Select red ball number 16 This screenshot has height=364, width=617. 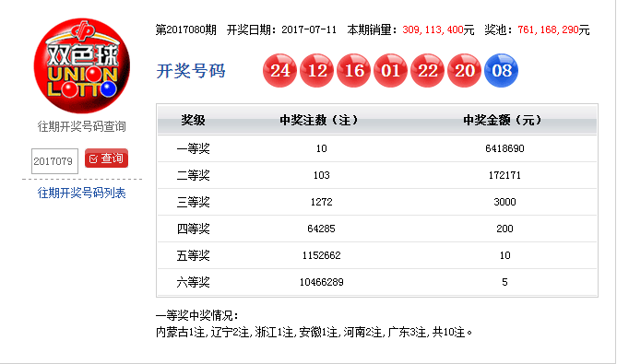(354, 71)
